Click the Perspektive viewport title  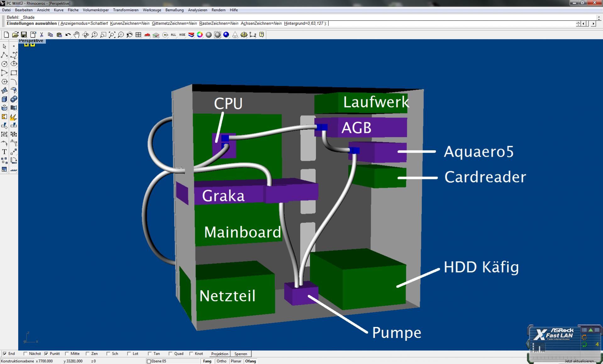[x=31, y=41]
